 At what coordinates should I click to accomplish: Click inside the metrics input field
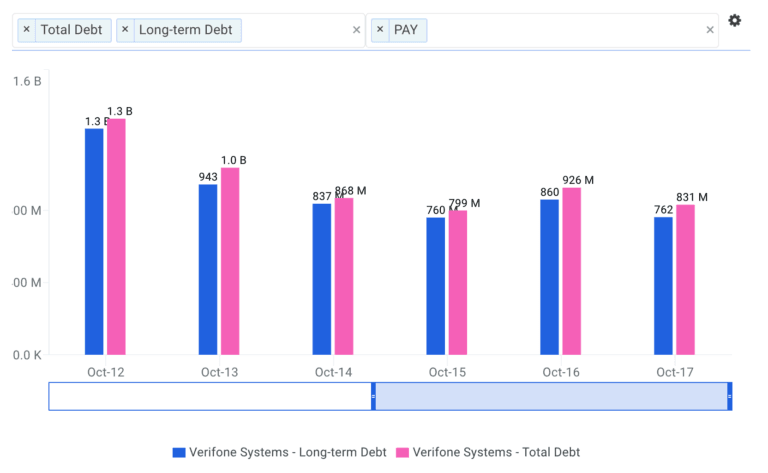[x=300, y=30]
